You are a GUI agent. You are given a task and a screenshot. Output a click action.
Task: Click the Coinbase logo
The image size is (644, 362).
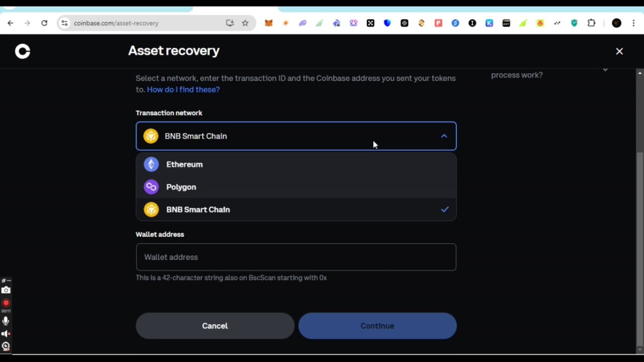(x=23, y=51)
